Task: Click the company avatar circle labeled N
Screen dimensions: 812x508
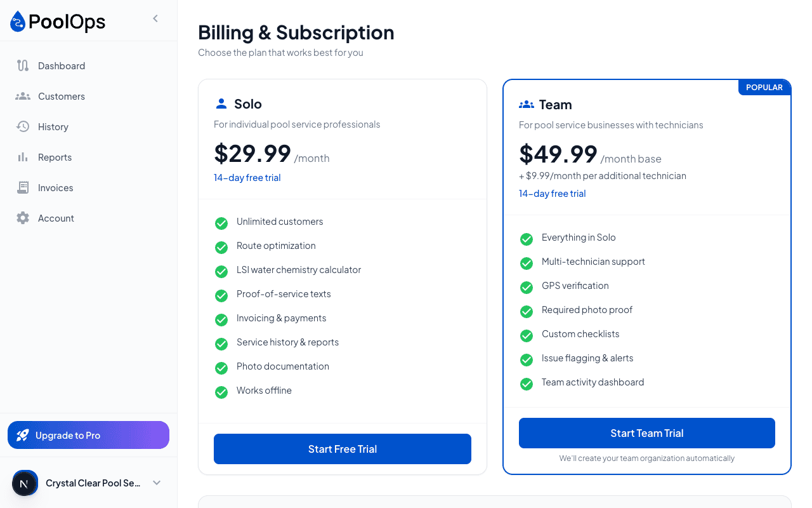Action: pos(25,483)
